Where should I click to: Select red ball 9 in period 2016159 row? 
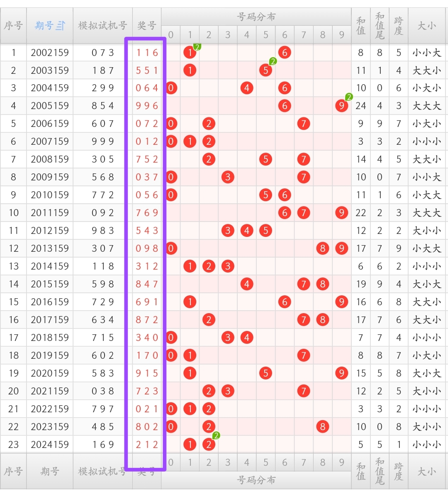click(x=341, y=302)
